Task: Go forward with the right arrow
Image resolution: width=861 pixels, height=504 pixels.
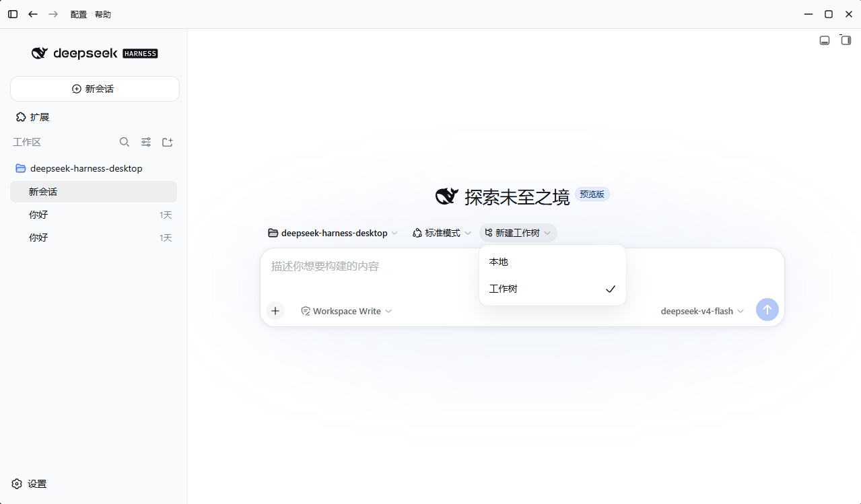Action: 53,14
